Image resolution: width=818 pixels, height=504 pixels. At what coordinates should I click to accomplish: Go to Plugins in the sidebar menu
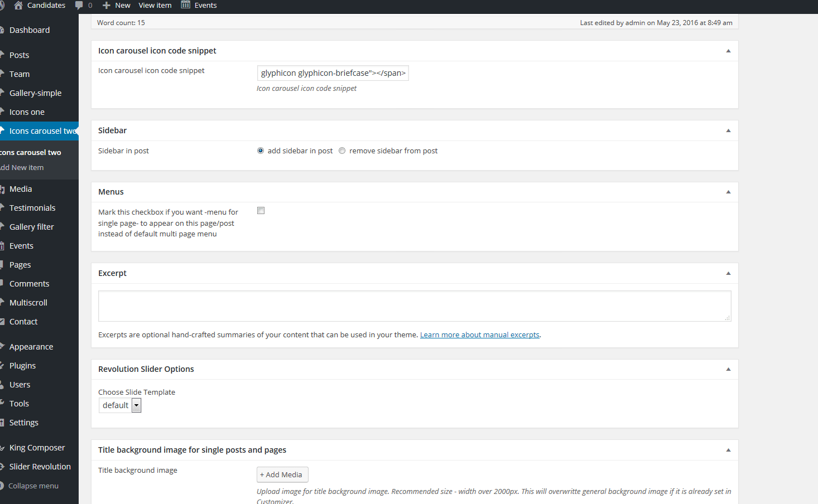point(22,366)
